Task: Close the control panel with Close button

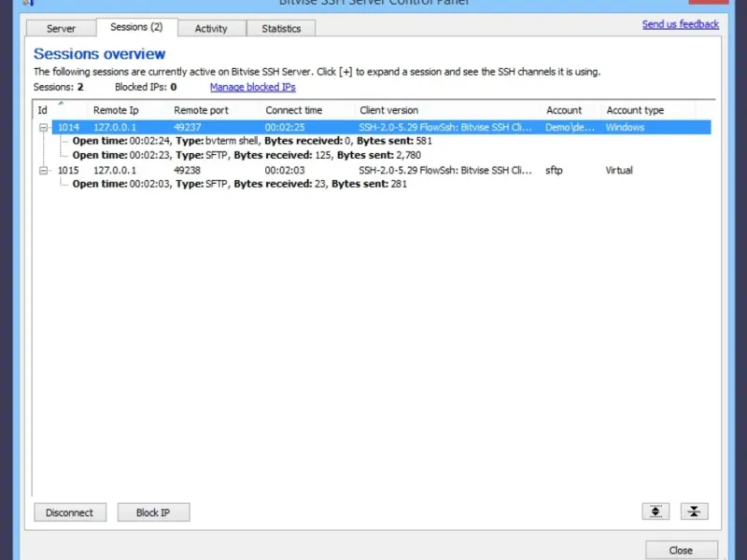Action: [682, 550]
